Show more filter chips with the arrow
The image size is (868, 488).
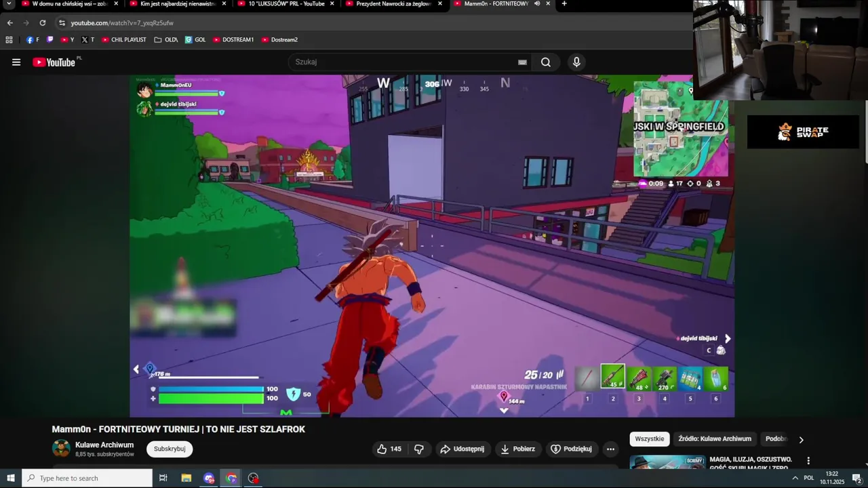tap(801, 439)
